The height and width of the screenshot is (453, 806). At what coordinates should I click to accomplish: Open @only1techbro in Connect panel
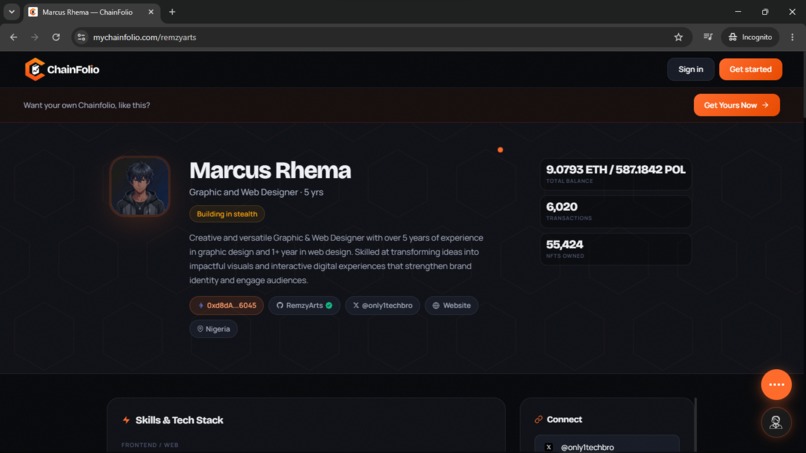click(607, 445)
